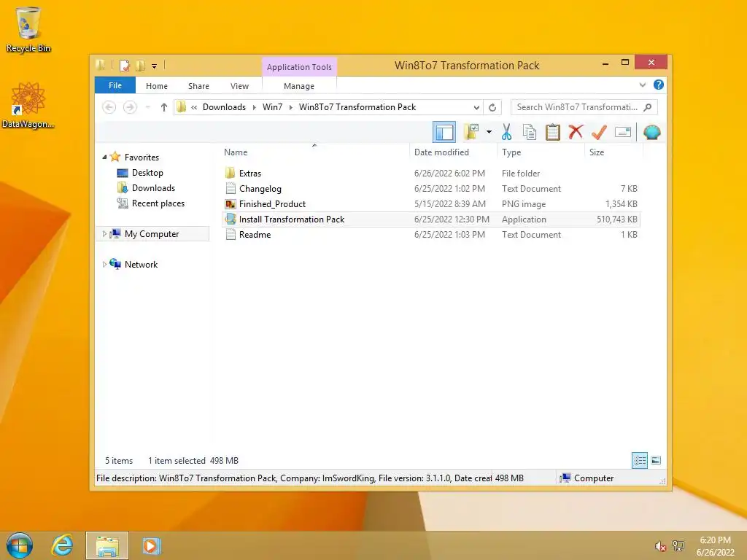Select the Extras folder
Image resolution: width=747 pixels, height=560 pixels.
tap(432, 174)
